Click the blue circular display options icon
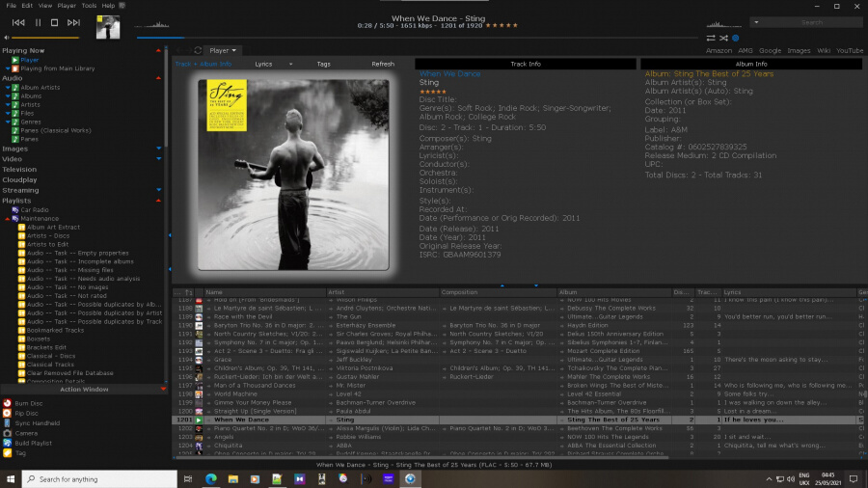The width and height of the screenshot is (868, 488). tap(736, 39)
